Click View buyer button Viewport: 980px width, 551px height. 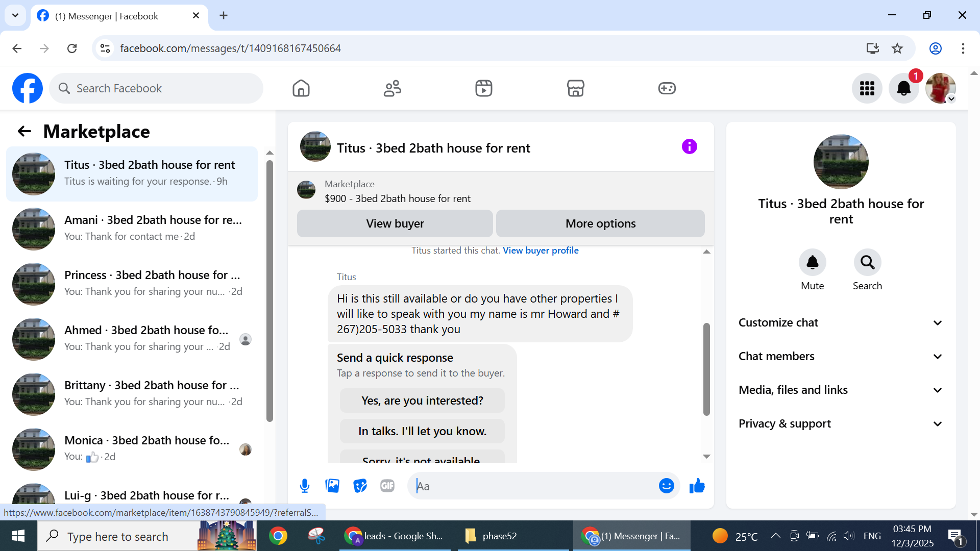(x=395, y=223)
